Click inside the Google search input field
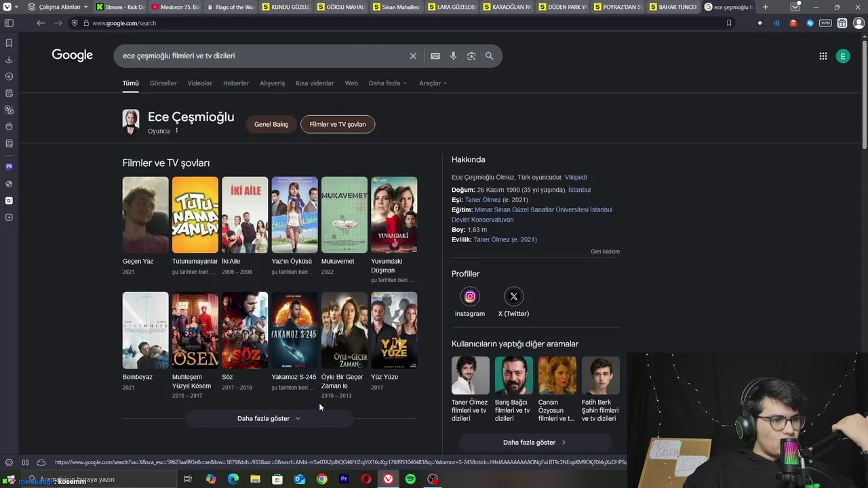Screen dimensions: 868x488 261,56
